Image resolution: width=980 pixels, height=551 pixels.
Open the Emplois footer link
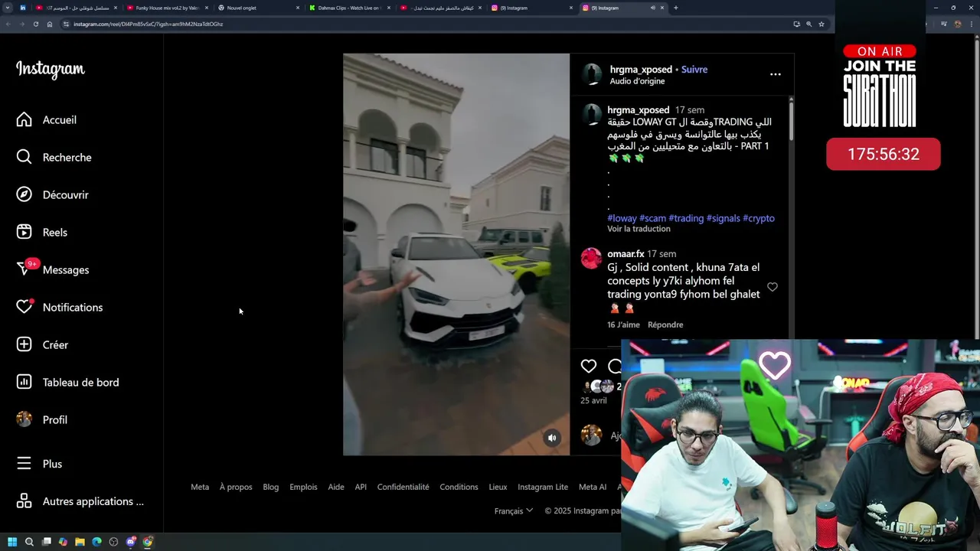[303, 487]
